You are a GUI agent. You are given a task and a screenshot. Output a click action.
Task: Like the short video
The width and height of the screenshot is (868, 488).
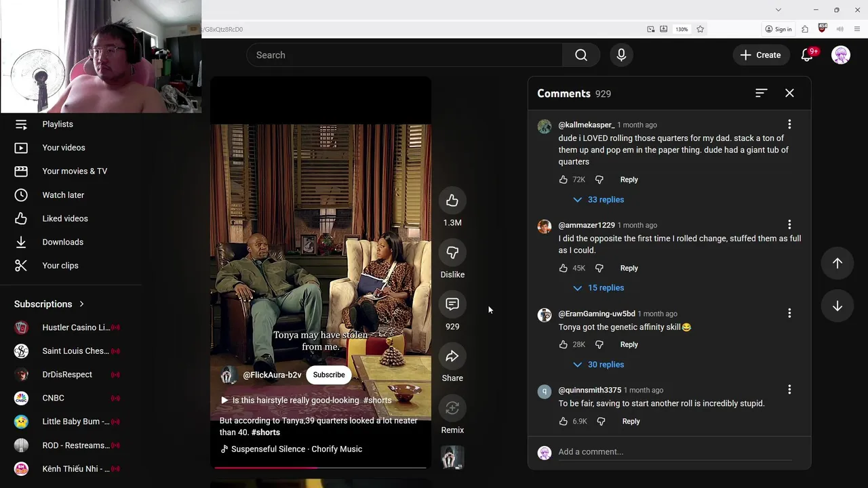click(452, 201)
